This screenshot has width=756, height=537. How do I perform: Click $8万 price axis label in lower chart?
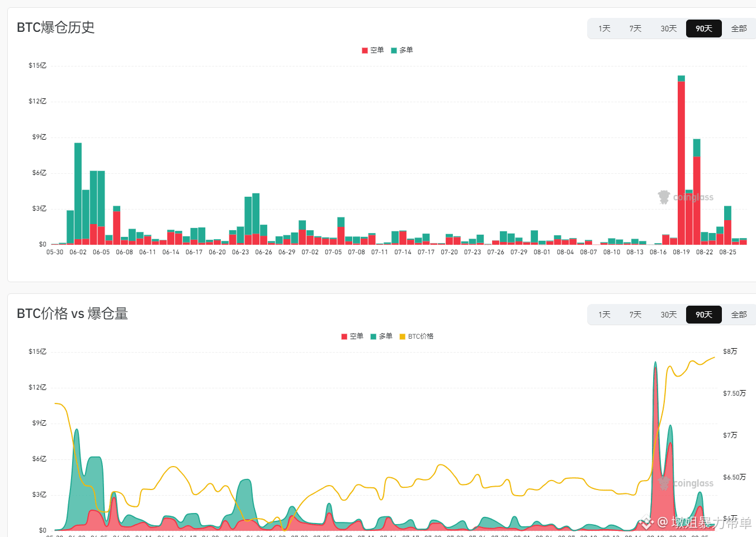coord(730,351)
